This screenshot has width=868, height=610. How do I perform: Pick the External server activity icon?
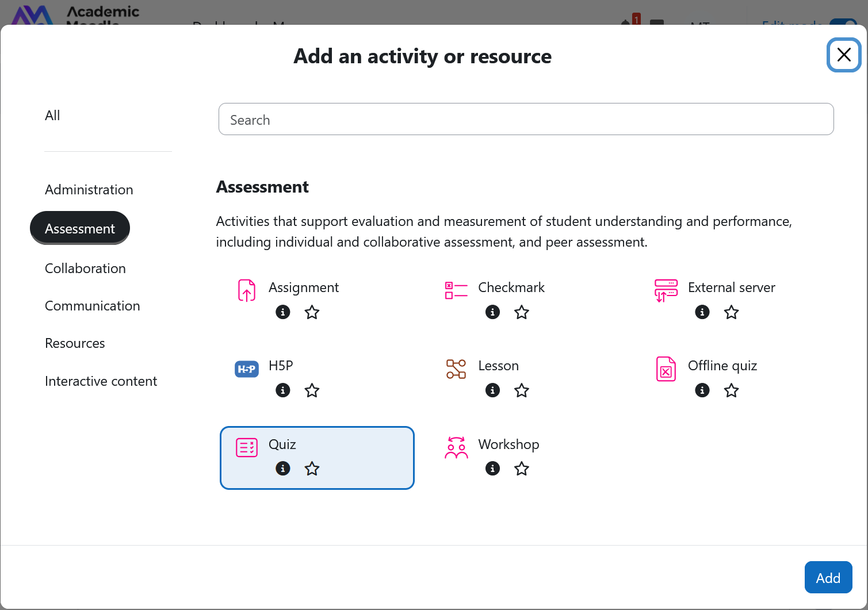pyautogui.click(x=666, y=290)
